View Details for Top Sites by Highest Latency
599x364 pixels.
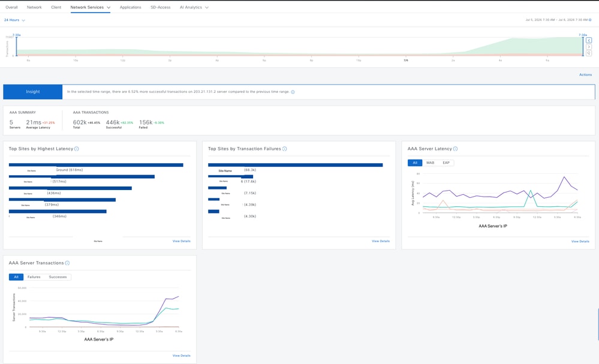click(x=182, y=241)
